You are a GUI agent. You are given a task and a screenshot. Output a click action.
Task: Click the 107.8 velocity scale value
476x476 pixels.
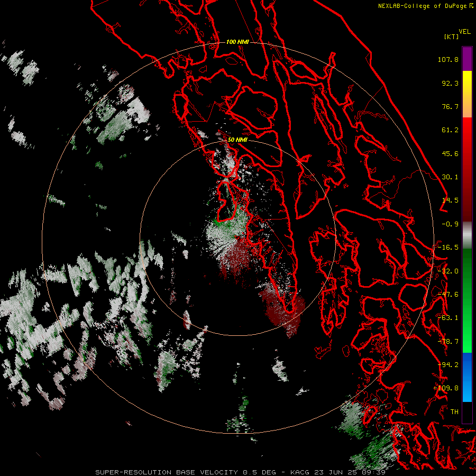[x=448, y=59]
